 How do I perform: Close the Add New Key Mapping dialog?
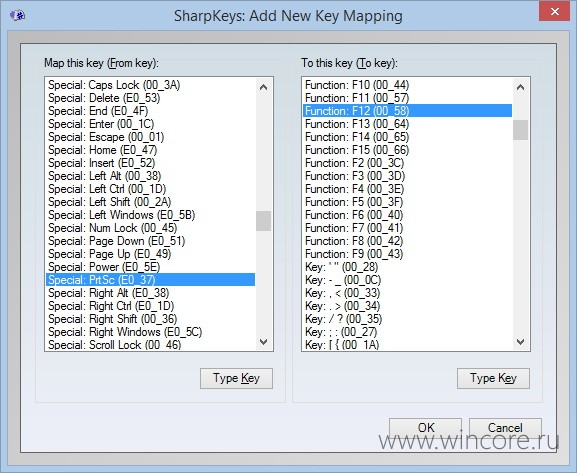pyautogui.click(x=555, y=12)
